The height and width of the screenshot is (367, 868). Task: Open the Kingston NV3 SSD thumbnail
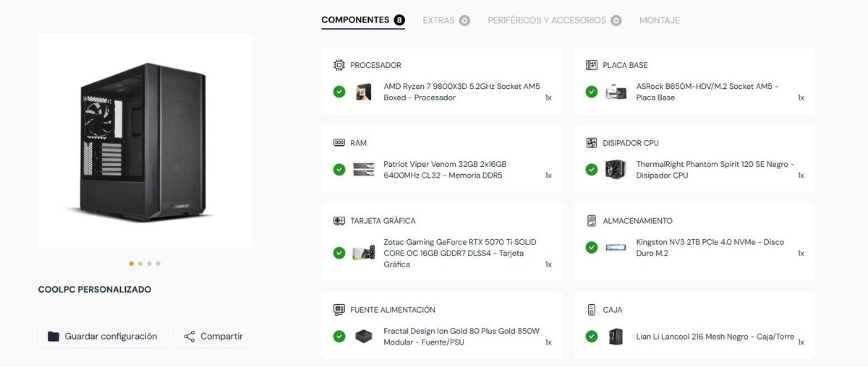pos(616,248)
